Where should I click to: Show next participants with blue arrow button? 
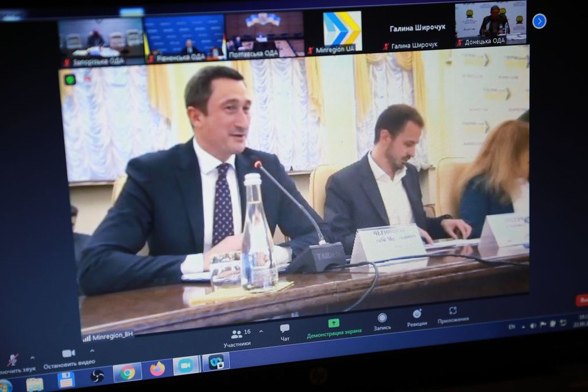(539, 22)
